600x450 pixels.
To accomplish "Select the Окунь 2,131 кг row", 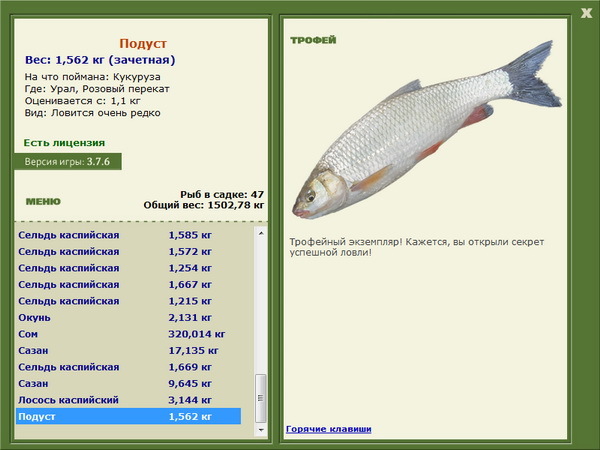I will 129,317.
